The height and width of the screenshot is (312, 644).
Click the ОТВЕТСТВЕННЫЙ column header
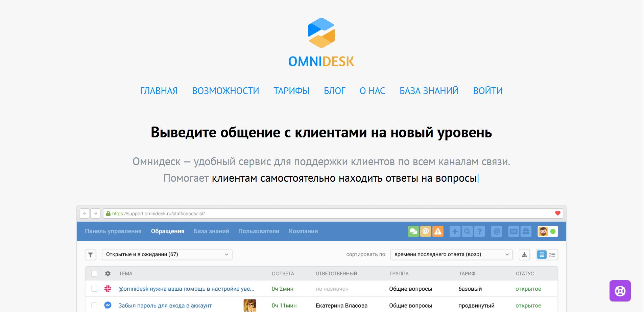[x=336, y=273]
